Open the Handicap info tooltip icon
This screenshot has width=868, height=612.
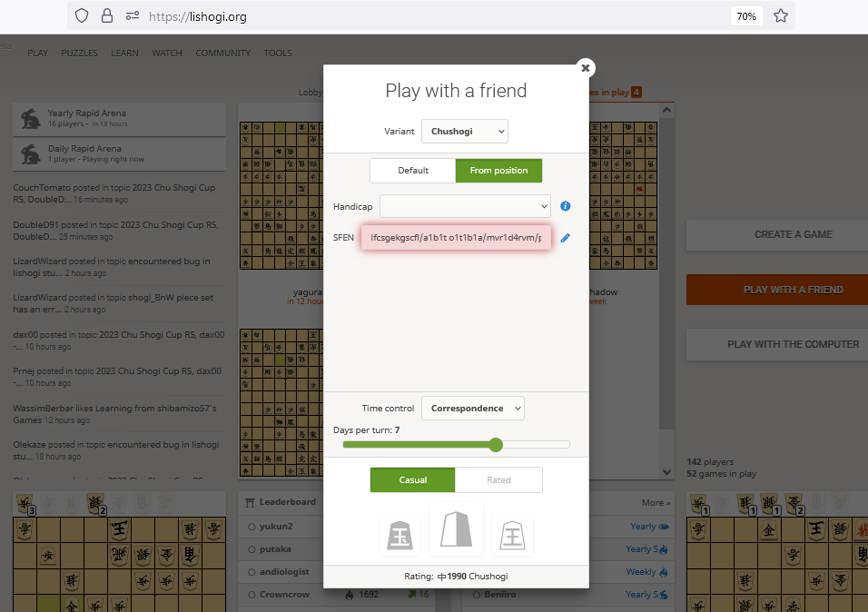(565, 206)
